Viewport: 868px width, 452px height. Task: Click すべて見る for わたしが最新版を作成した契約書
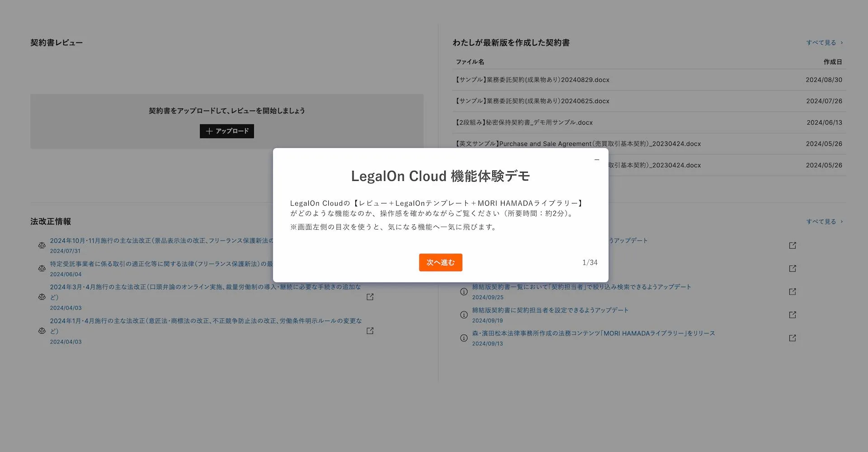825,42
